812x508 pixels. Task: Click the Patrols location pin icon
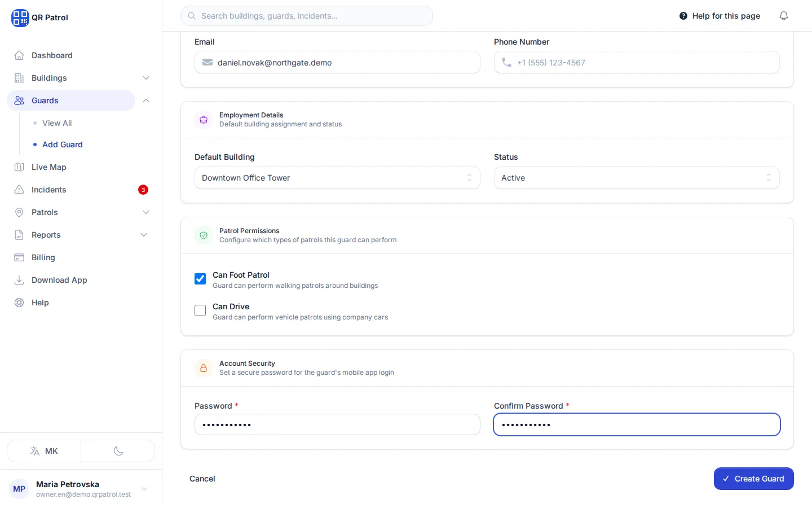point(19,212)
